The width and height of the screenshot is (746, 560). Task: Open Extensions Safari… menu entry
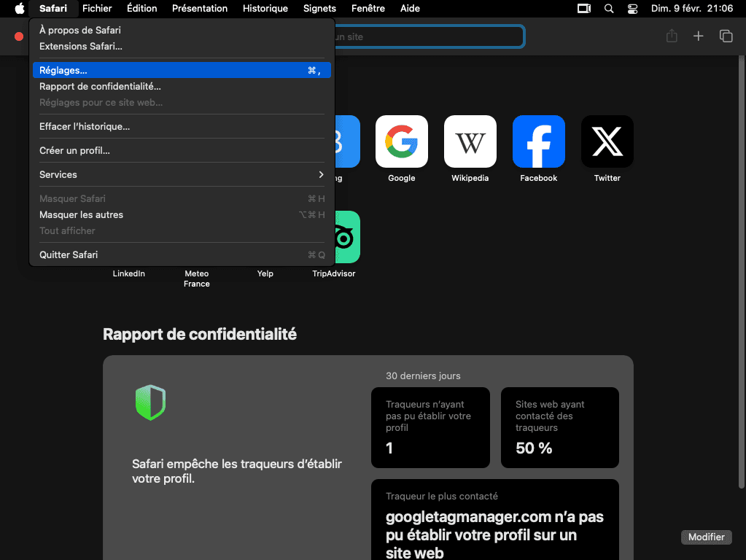(182, 46)
